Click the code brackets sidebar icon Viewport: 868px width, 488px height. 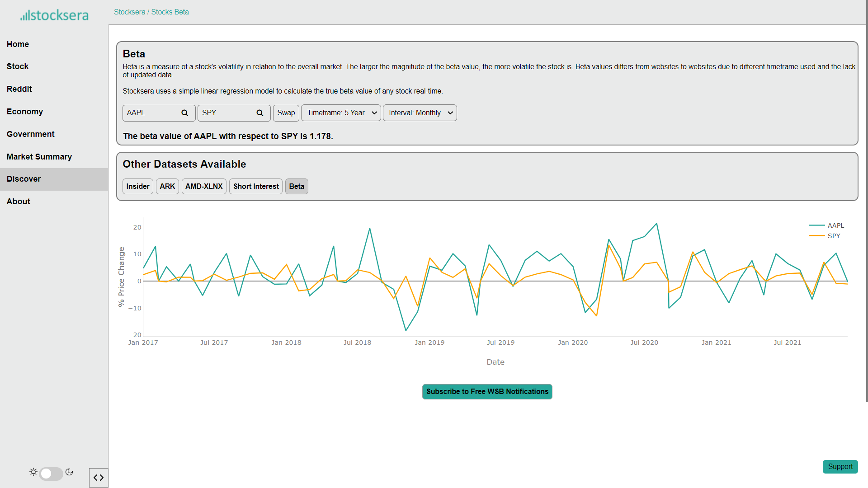click(99, 478)
